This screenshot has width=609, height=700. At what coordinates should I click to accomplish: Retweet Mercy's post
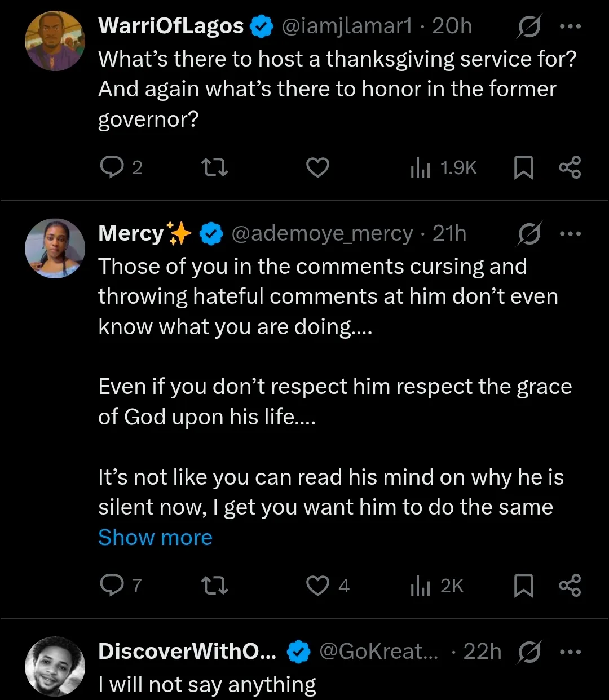click(214, 586)
